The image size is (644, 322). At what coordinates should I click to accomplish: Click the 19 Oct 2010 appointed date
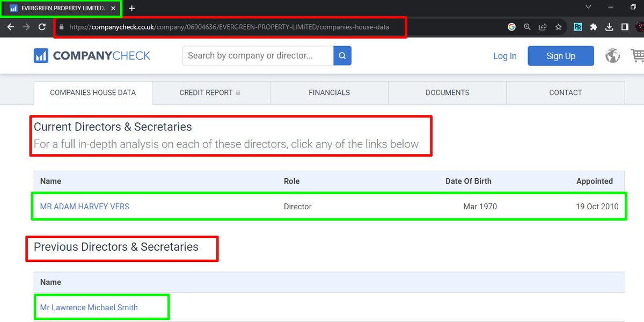(597, 207)
